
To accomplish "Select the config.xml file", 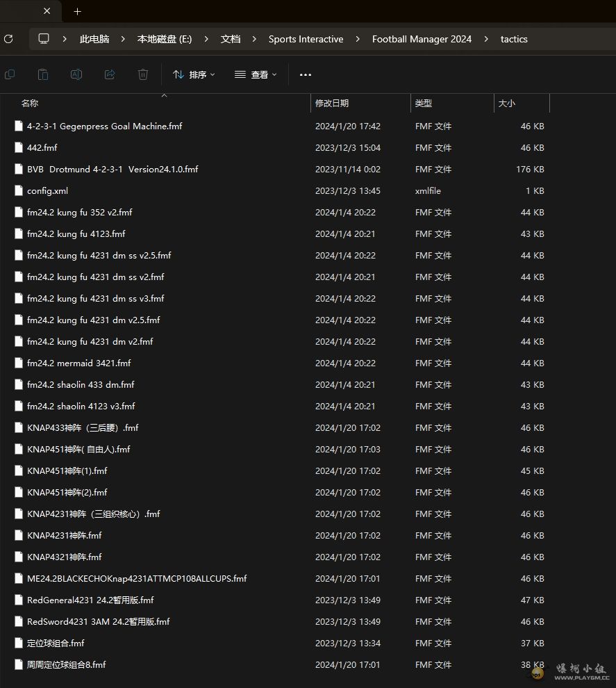I will click(47, 191).
